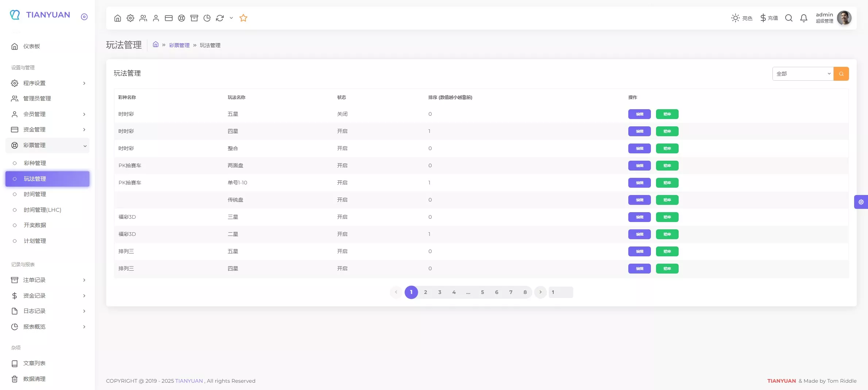Click 编辑 button for 时时彩 五星 row
Image resolution: width=868 pixels, height=390 pixels.
pyautogui.click(x=639, y=114)
